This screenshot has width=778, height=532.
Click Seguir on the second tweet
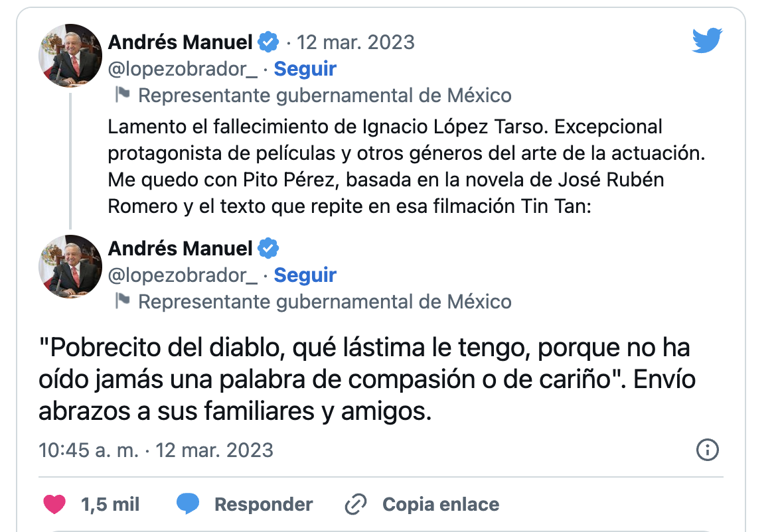(x=305, y=275)
